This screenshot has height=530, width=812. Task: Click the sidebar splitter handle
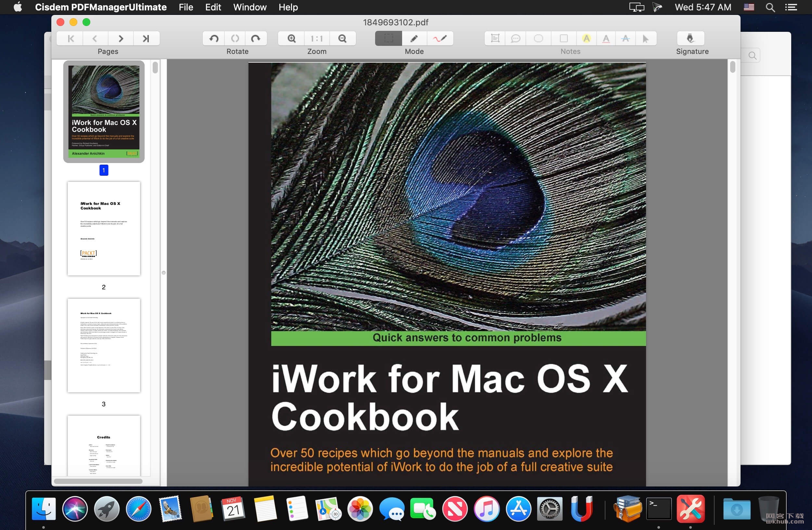click(x=163, y=273)
